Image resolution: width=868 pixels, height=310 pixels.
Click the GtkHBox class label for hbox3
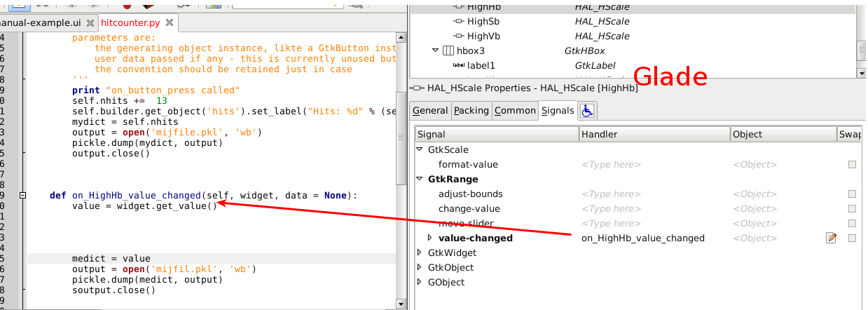(x=584, y=50)
